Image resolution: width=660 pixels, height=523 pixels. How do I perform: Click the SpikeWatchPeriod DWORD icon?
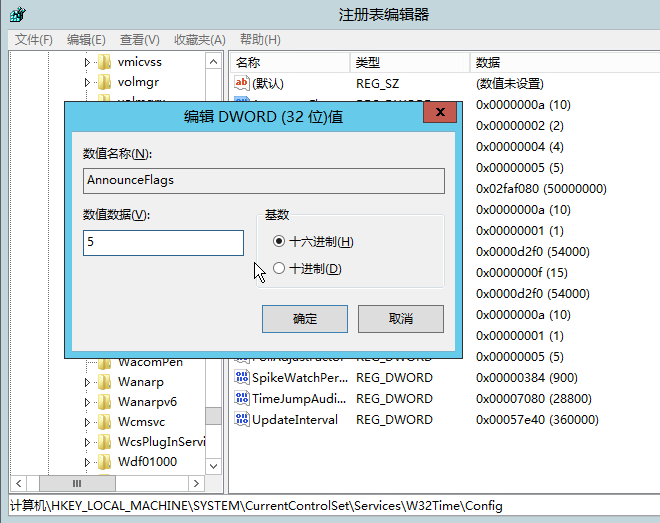point(241,378)
